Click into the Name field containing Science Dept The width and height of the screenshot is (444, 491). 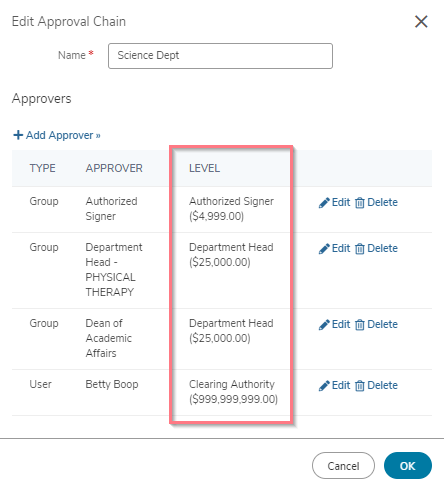[x=220, y=56]
